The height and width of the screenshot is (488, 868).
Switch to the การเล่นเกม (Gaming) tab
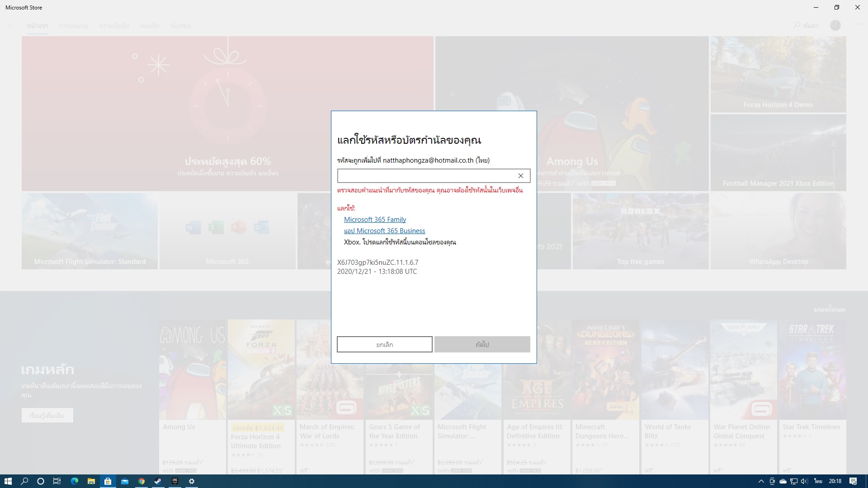coord(73,26)
